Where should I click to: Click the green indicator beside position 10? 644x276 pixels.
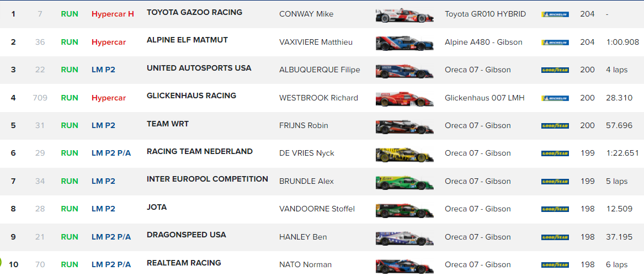(1, 262)
